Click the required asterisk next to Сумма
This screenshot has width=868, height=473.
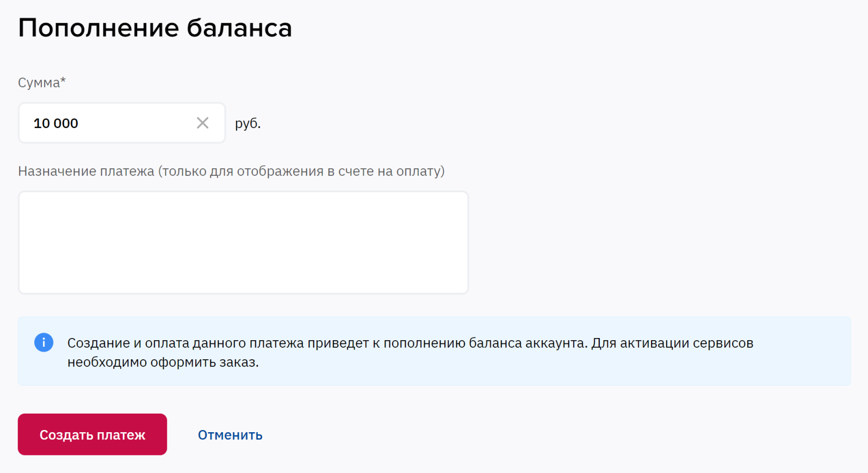tap(63, 81)
